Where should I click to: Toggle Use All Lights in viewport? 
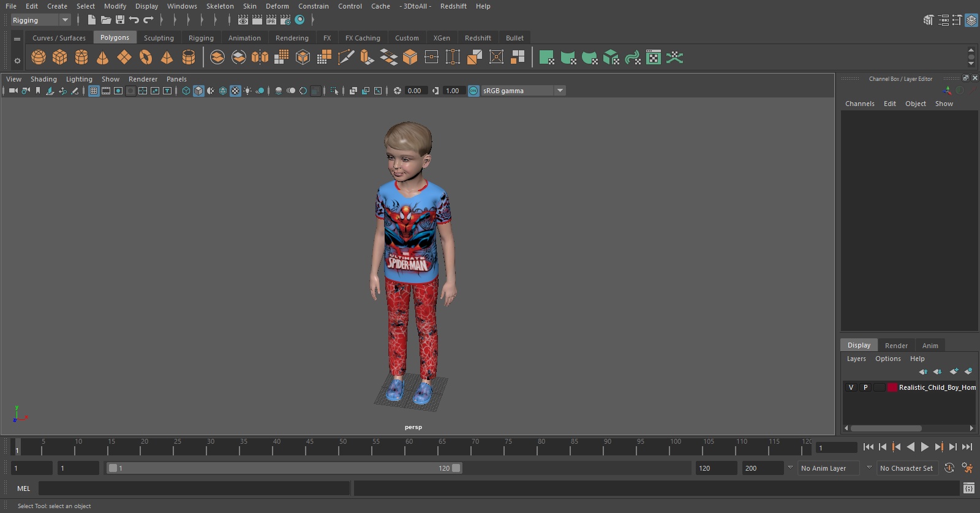pos(247,91)
